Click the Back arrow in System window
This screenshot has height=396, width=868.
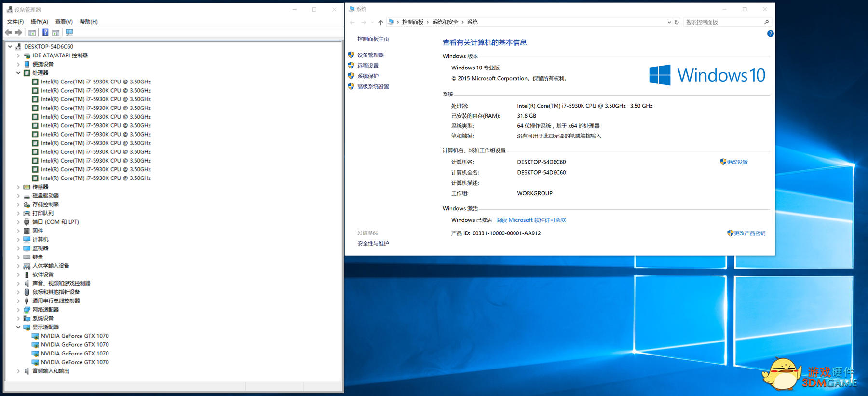[352, 22]
